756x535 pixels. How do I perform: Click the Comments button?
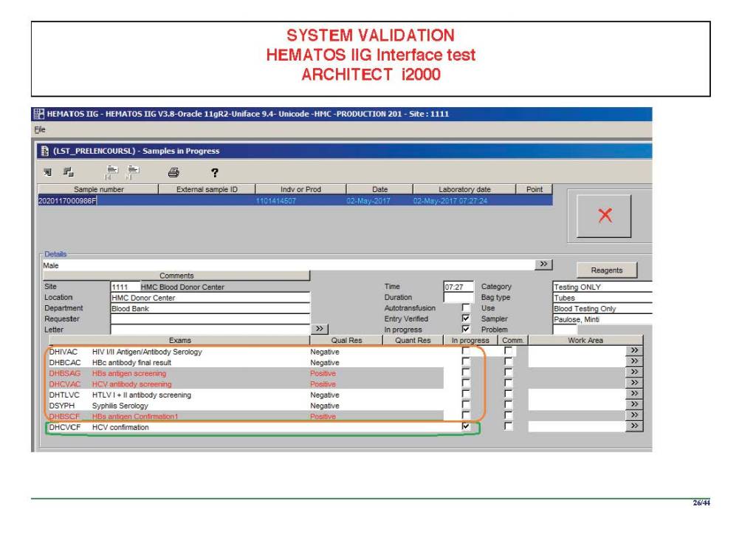point(176,276)
